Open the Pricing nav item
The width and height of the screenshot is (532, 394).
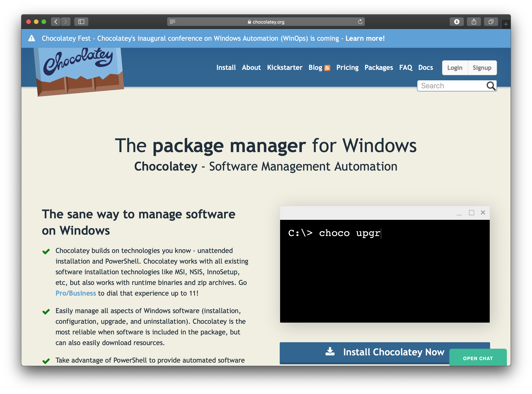click(x=347, y=68)
